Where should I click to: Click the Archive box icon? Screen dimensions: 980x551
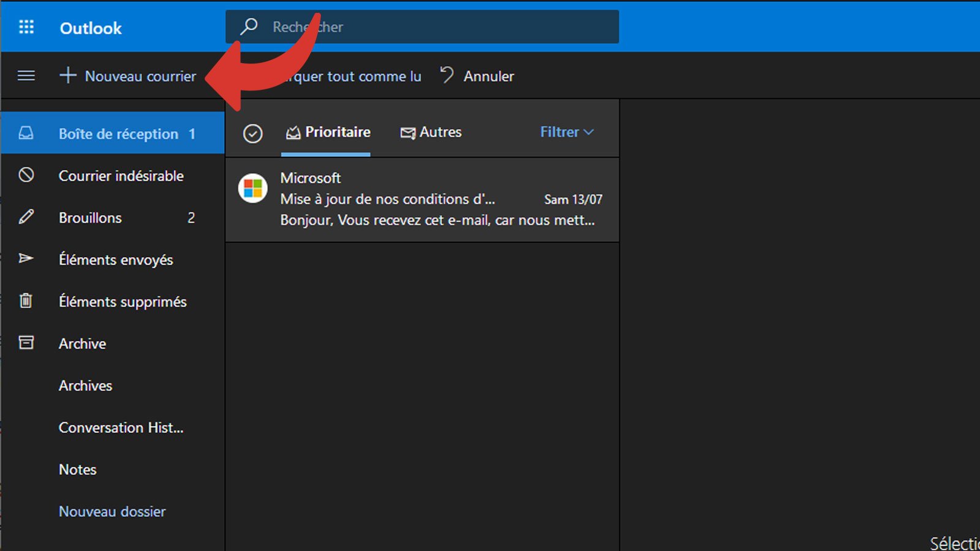coord(26,343)
